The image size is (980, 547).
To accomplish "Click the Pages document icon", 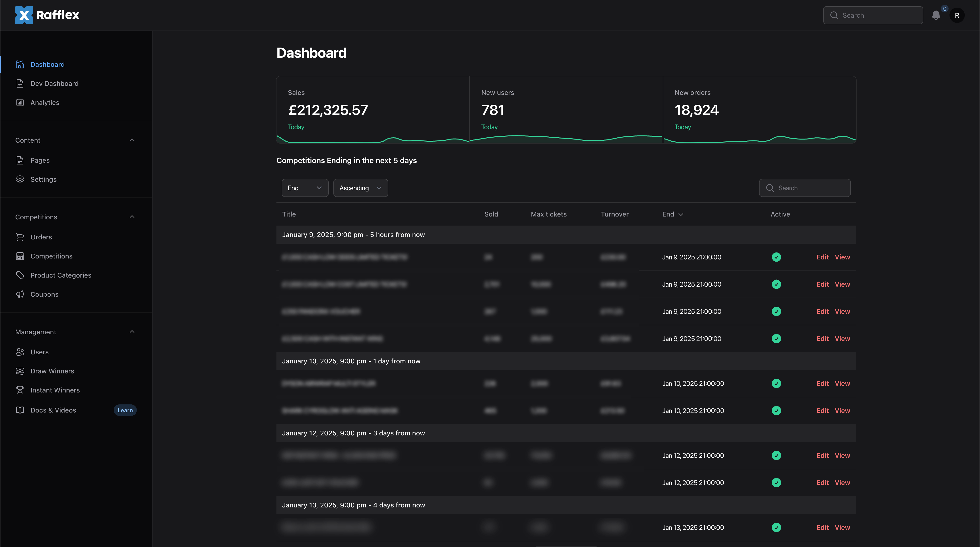I will 20,160.
